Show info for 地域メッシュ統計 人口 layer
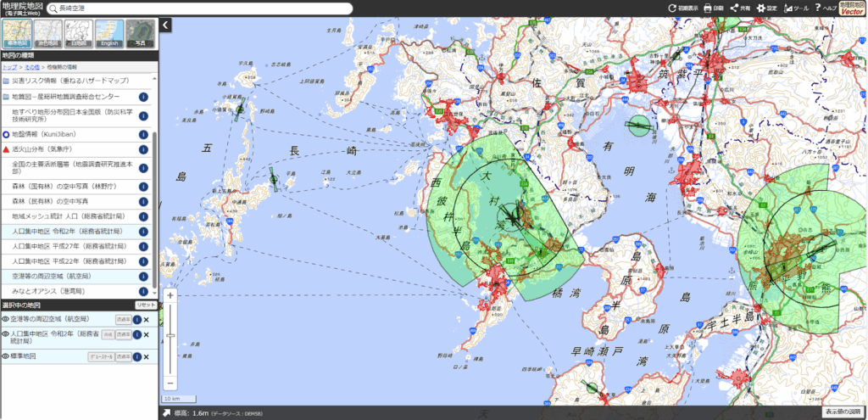 (143, 216)
